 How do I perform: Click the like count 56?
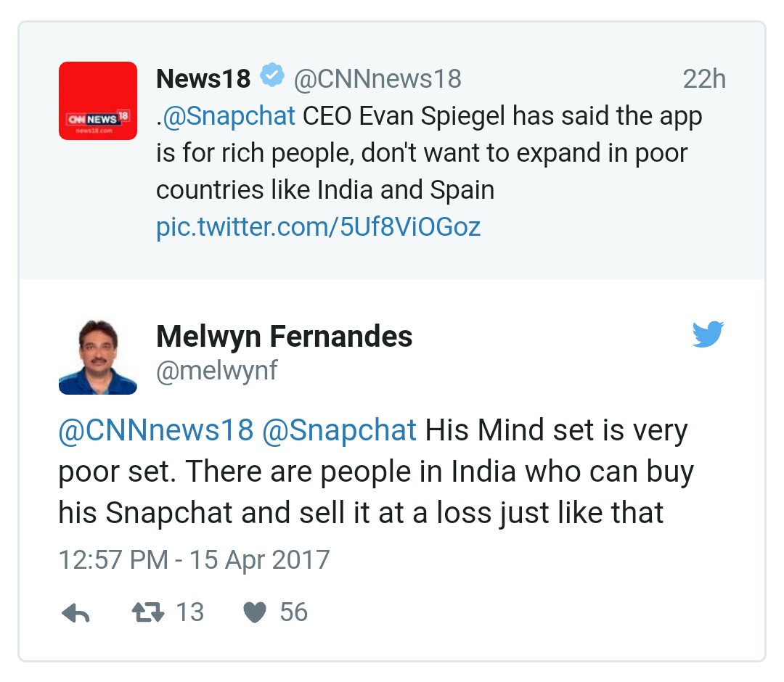click(x=293, y=612)
